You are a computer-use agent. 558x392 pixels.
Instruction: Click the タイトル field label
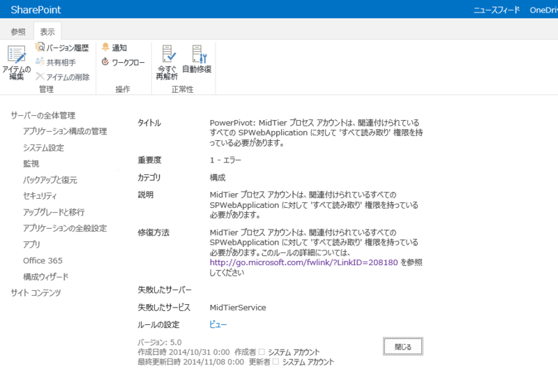[149, 123]
